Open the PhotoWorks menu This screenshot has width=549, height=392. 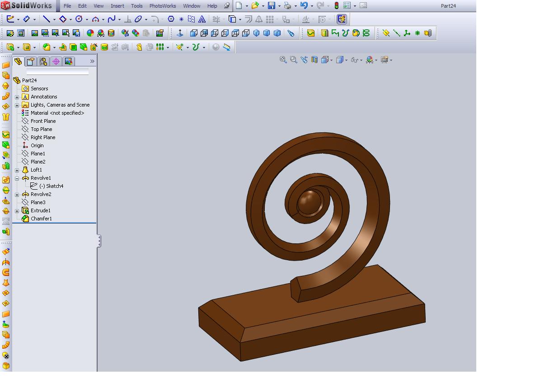(x=163, y=6)
